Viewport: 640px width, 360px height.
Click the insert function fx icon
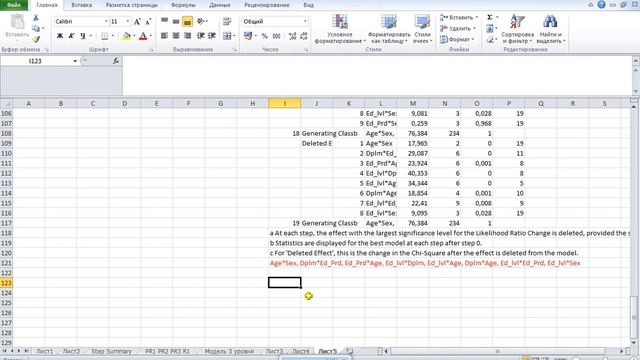click(116, 61)
